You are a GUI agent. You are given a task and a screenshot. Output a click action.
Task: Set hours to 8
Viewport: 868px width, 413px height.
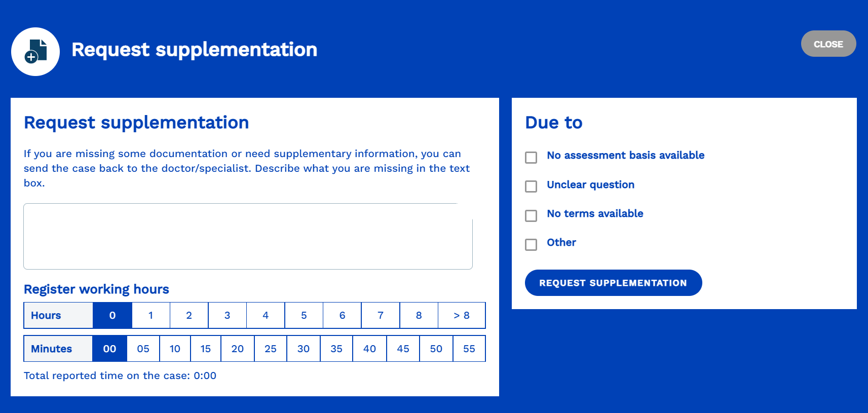click(419, 315)
